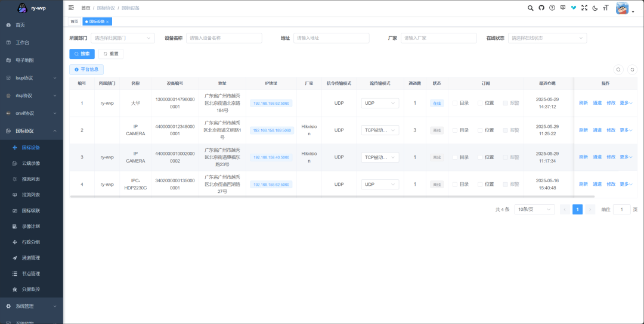Check 目录 subscription for the 大华 device
644x324 pixels.
coord(455,103)
